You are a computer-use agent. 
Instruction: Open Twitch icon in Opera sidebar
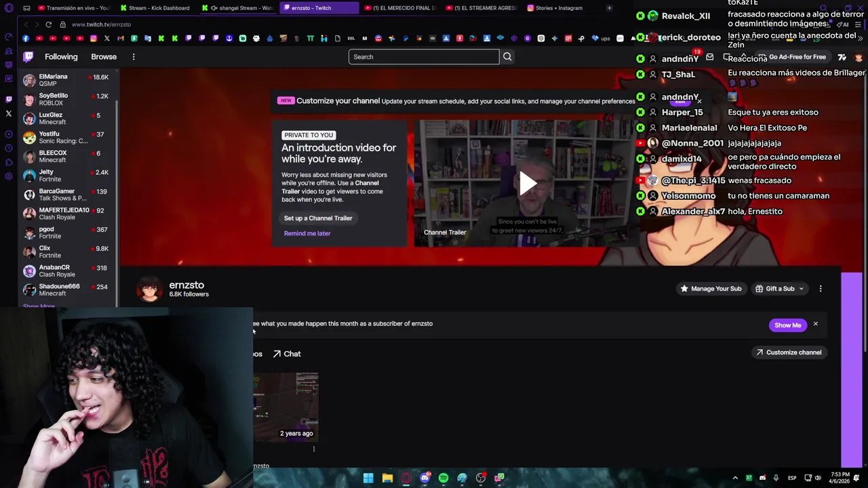[x=8, y=99]
